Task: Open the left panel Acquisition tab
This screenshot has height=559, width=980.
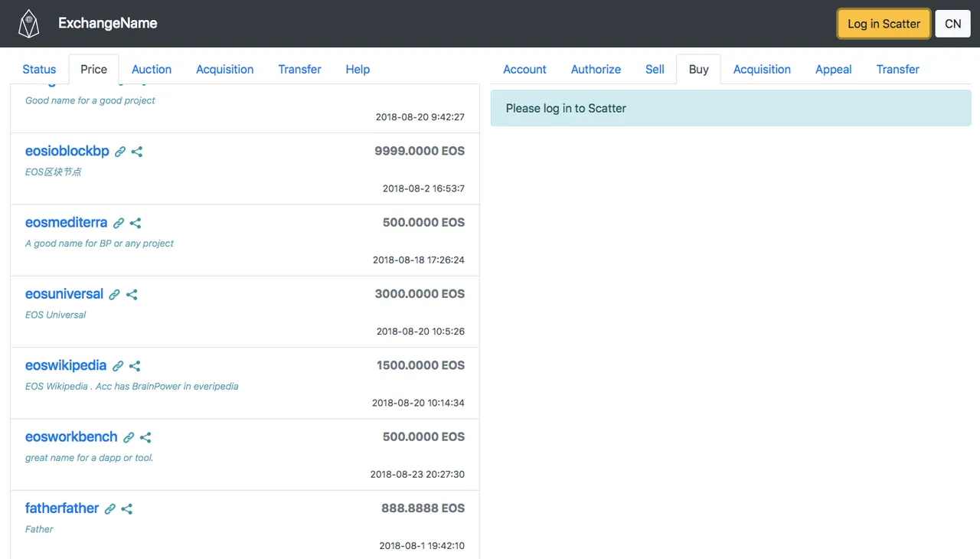Action: (224, 69)
